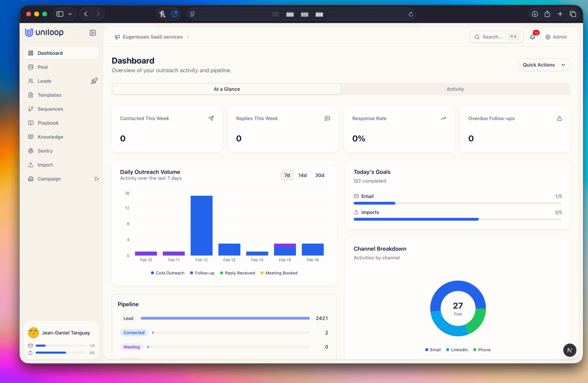Click the uniloop logo
588x383 pixels.
(x=44, y=32)
